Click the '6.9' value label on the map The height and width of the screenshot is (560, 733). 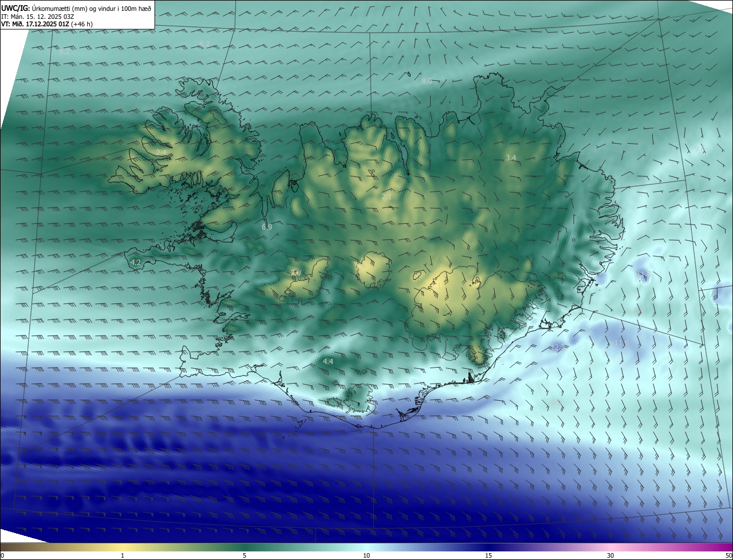click(267, 227)
